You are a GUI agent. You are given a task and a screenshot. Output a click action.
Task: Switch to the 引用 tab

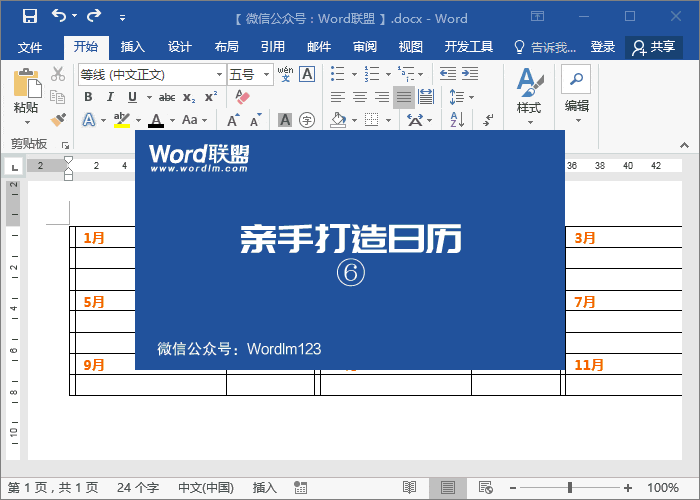[273, 46]
